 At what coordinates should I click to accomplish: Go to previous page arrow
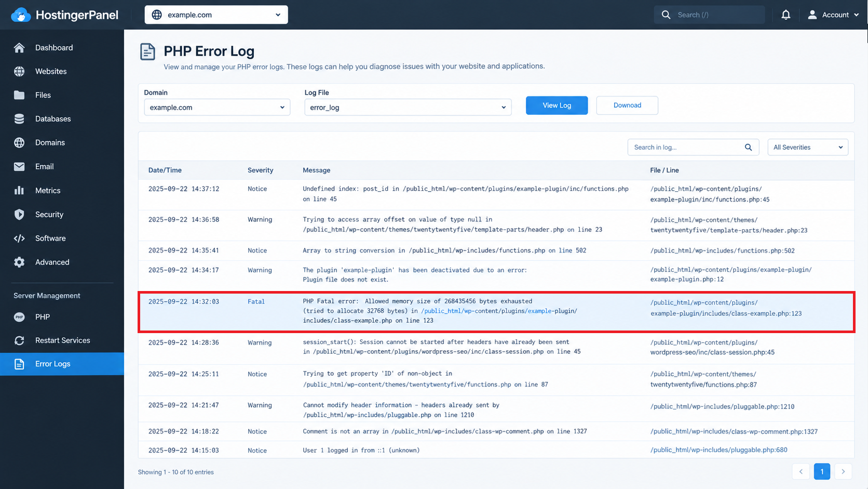tap(801, 471)
